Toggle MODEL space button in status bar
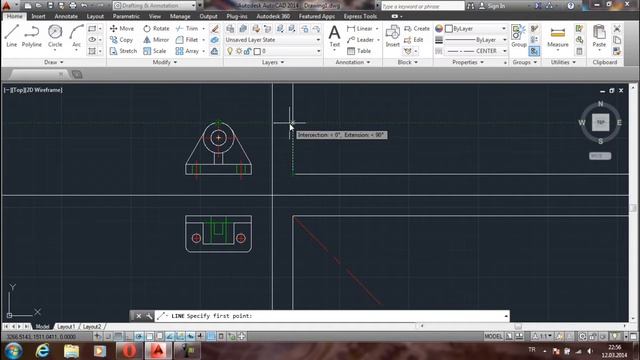Image resolution: width=640 pixels, height=360 pixels. (x=493, y=336)
